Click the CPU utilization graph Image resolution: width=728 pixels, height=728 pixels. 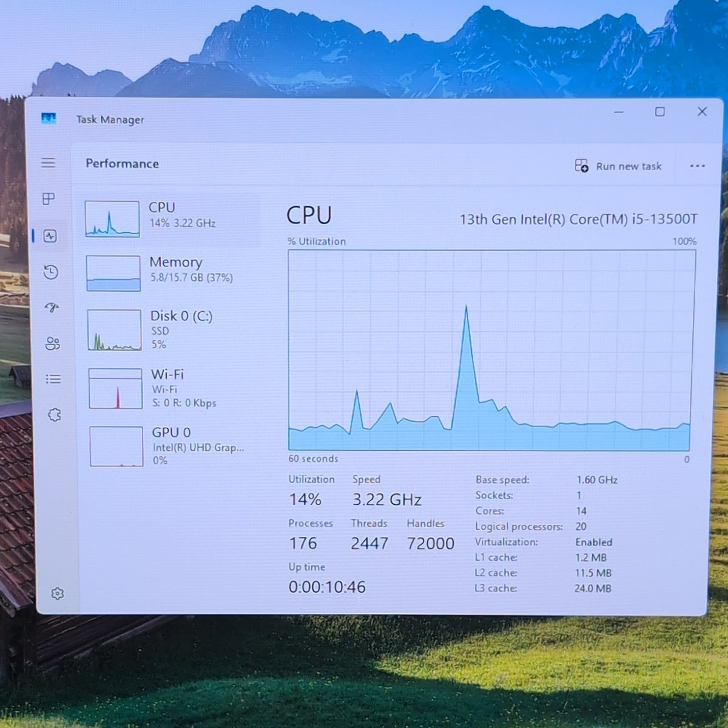point(491,350)
